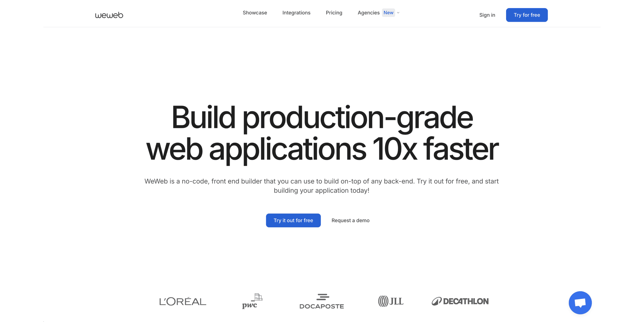Click the Agencies nav tab
Screen dimensions: 644x322
tap(369, 12)
